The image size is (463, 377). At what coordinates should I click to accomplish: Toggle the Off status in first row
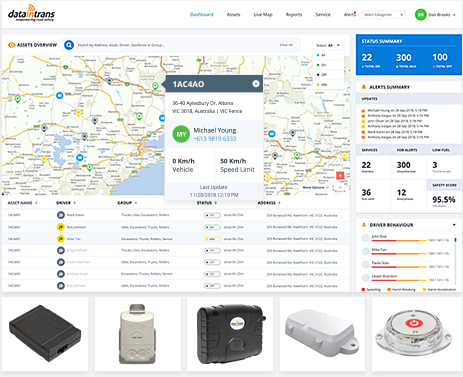[212, 215]
